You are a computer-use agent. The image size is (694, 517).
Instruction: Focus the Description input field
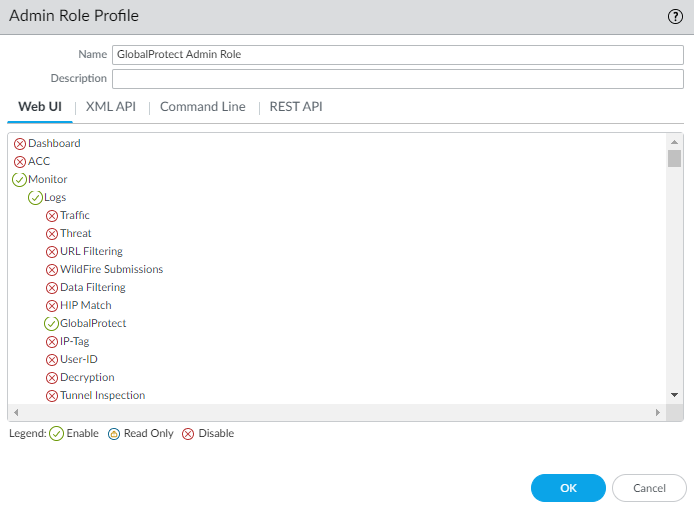click(397, 79)
